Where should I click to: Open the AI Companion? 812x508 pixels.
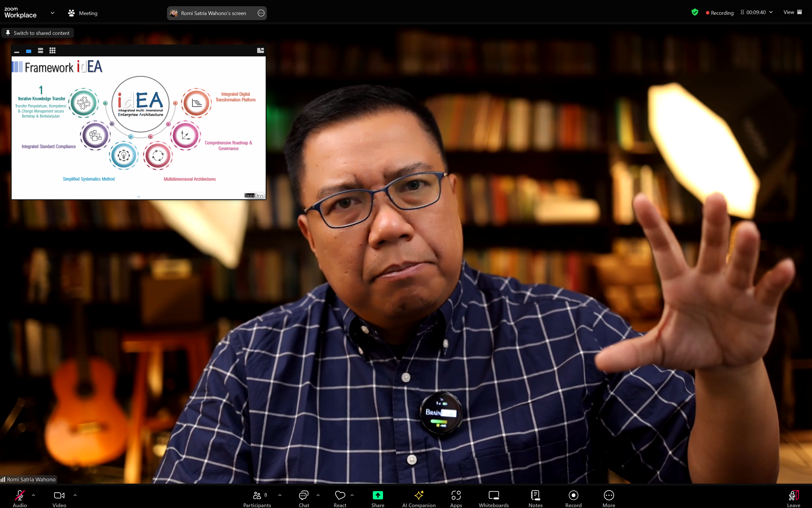418,498
